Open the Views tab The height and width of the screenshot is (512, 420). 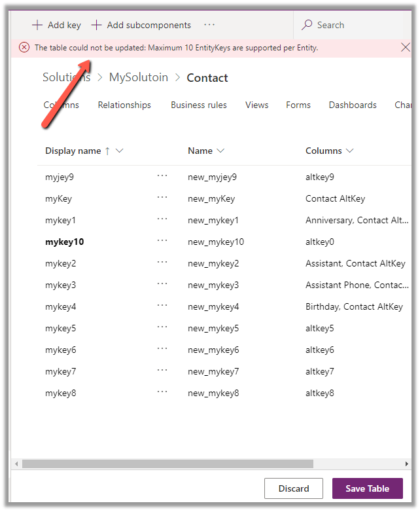tap(256, 105)
